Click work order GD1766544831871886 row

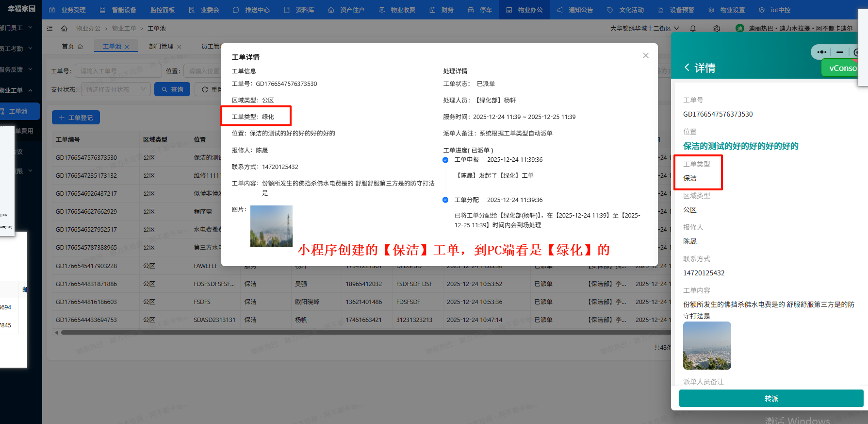[x=360, y=284]
